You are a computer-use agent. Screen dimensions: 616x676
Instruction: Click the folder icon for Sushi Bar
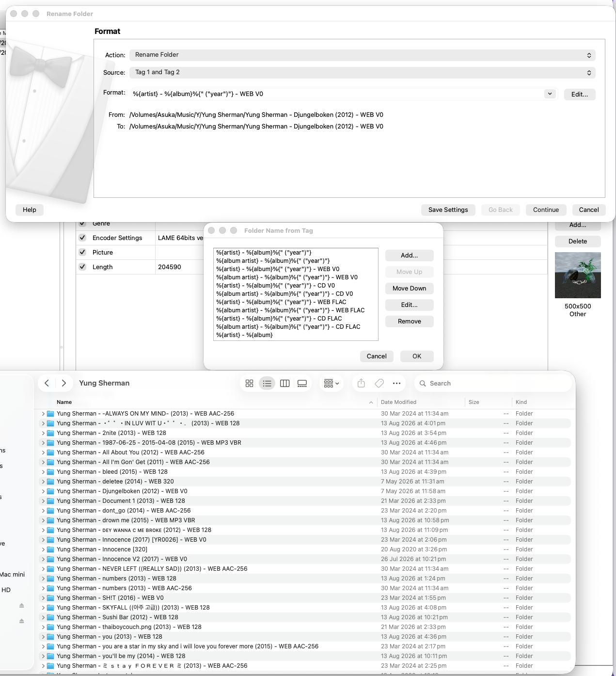pos(50,617)
